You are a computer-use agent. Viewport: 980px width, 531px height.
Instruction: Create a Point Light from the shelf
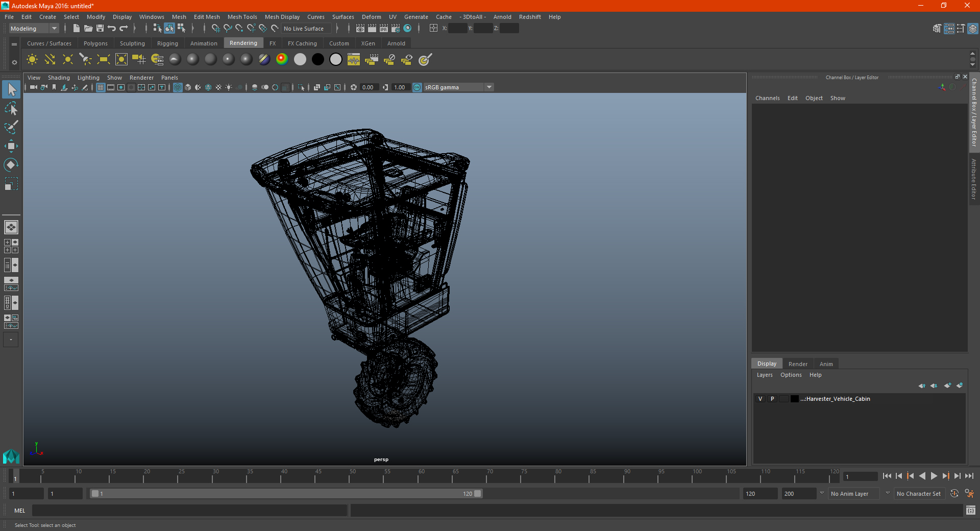click(x=68, y=60)
